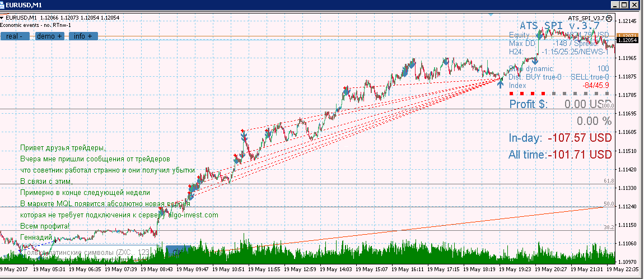Click the '19 May 05:31' time axis label
This screenshot has height=279, width=644.
(49, 269)
